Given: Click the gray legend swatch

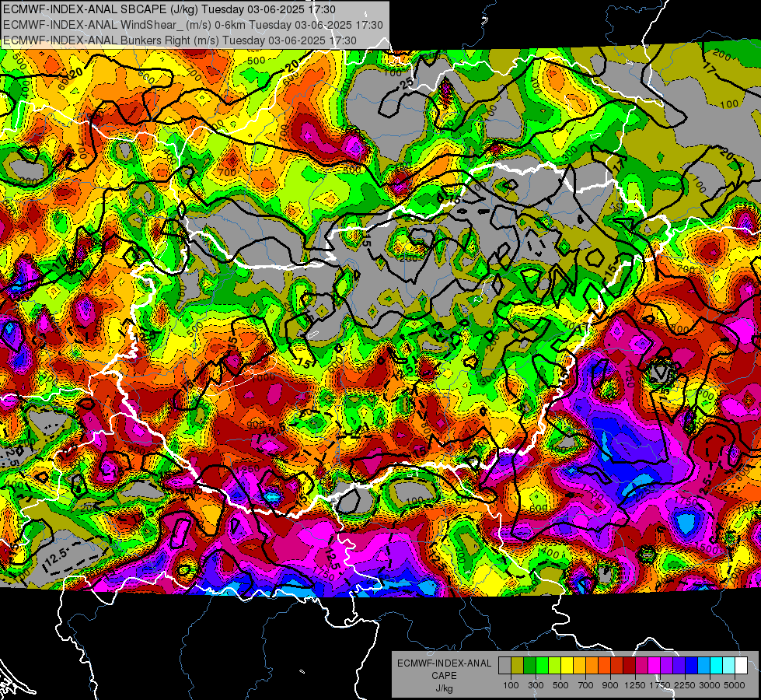Looking at the screenshot, I should point(504,666).
